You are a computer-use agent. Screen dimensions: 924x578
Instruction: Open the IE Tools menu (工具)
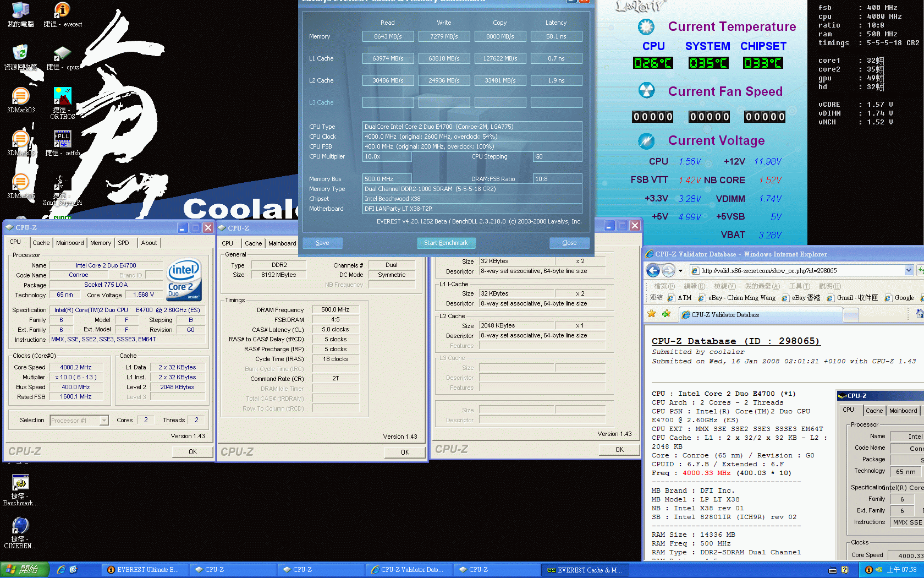pyautogui.click(x=799, y=286)
